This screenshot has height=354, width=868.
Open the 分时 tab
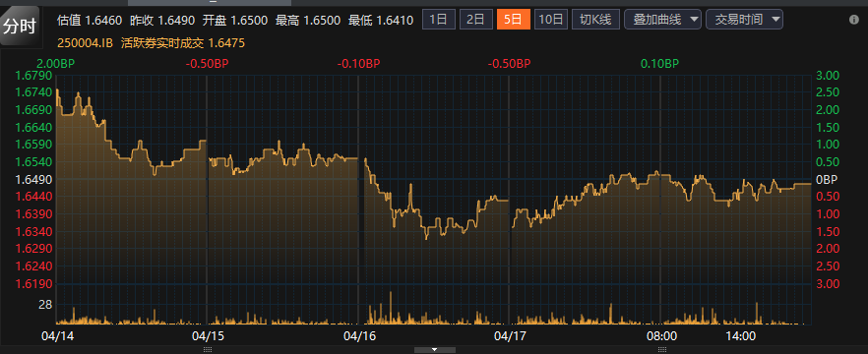20,27
